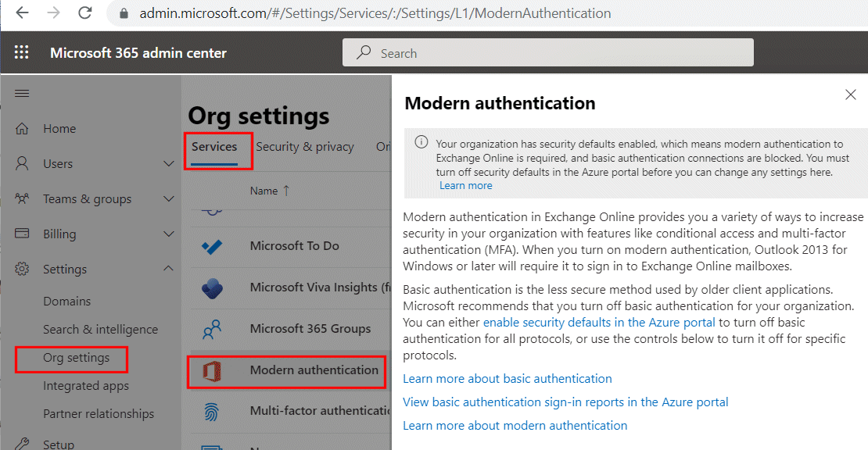Click the Microsoft Viva Insights icon
The image size is (868, 450).
coord(212,288)
